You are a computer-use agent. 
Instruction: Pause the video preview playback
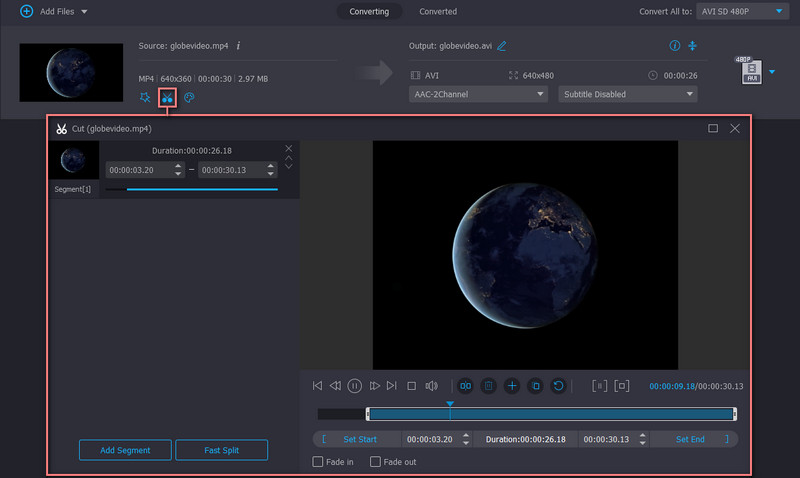(354, 385)
